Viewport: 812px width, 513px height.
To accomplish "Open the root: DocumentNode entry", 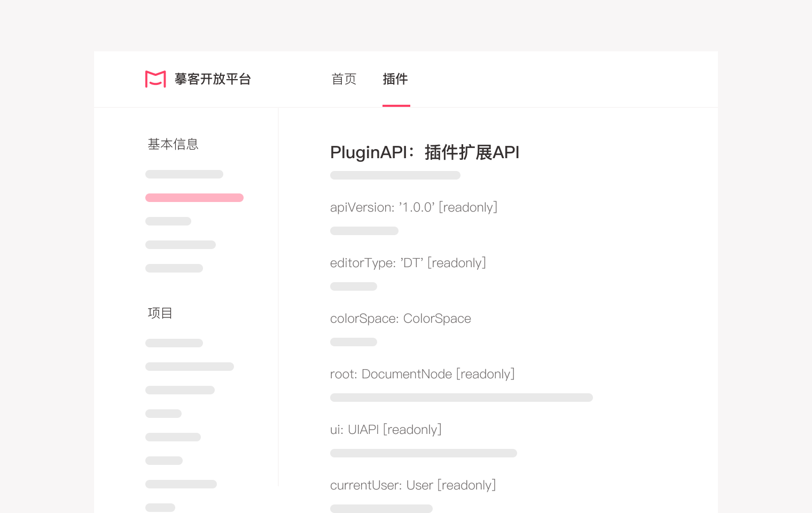I will point(422,374).
